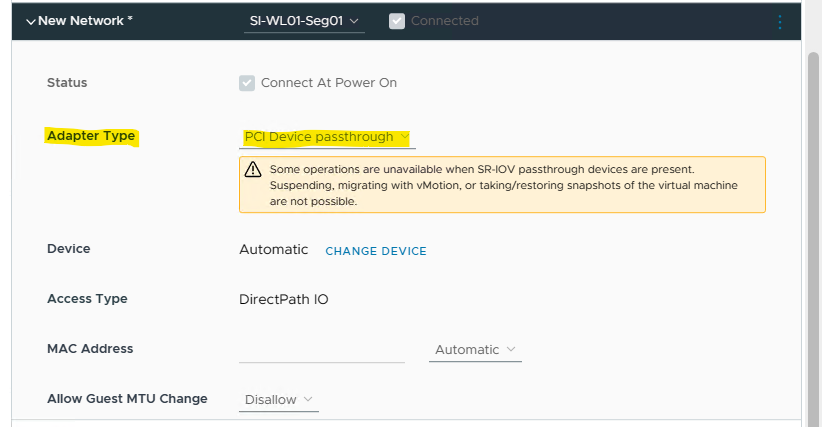
Task: Click the Access Type label
Action: tap(87, 299)
